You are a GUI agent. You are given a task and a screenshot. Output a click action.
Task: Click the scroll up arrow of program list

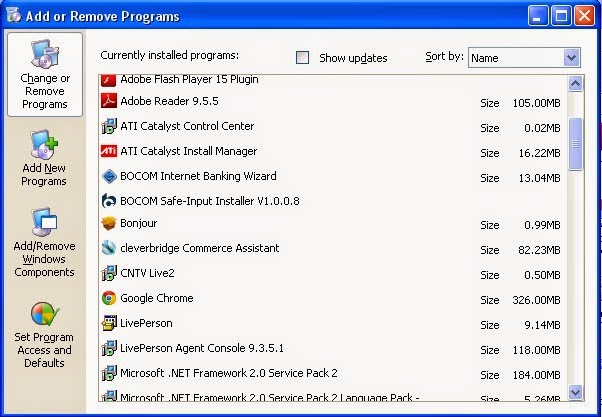pos(575,83)
